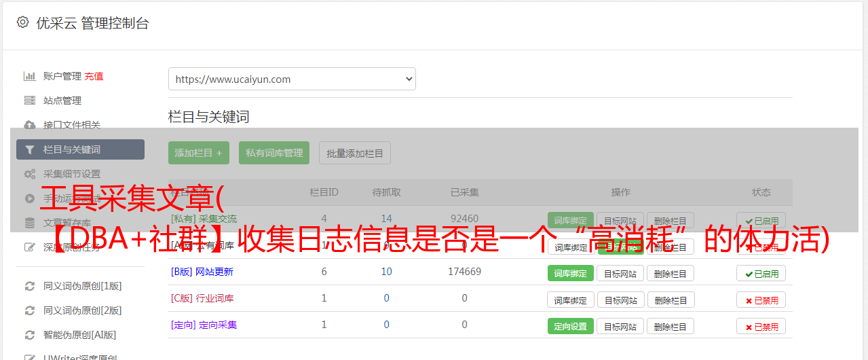This screenshot has height=360, width=868.
Task: Click the 栏目与关键词 page heading
Action: click(208, 117)
